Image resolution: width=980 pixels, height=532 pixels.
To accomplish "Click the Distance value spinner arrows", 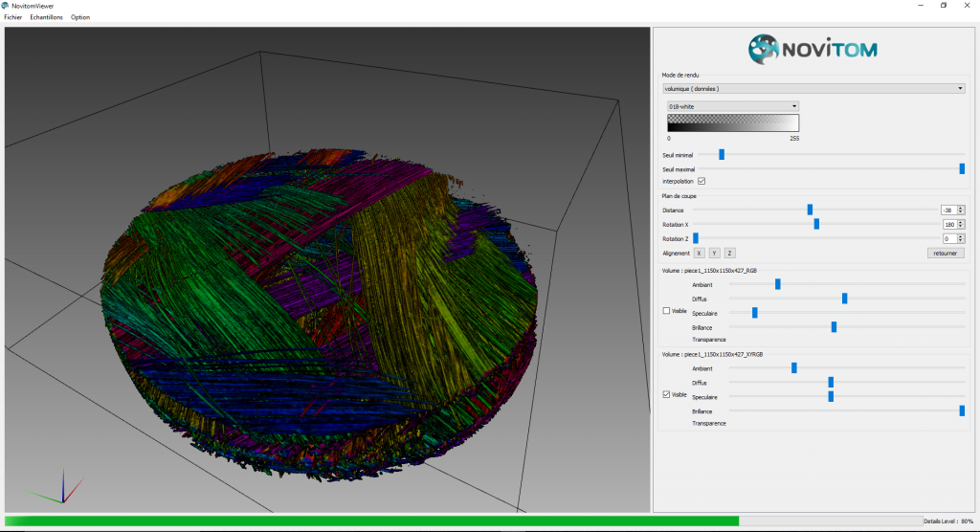I will point(961,210).
